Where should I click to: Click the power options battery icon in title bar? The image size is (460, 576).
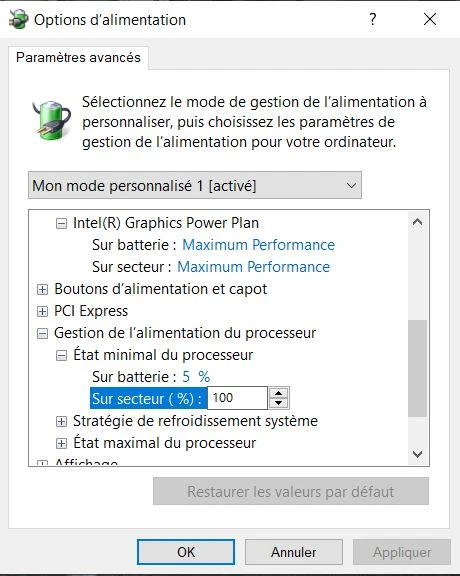coord(18,19)
